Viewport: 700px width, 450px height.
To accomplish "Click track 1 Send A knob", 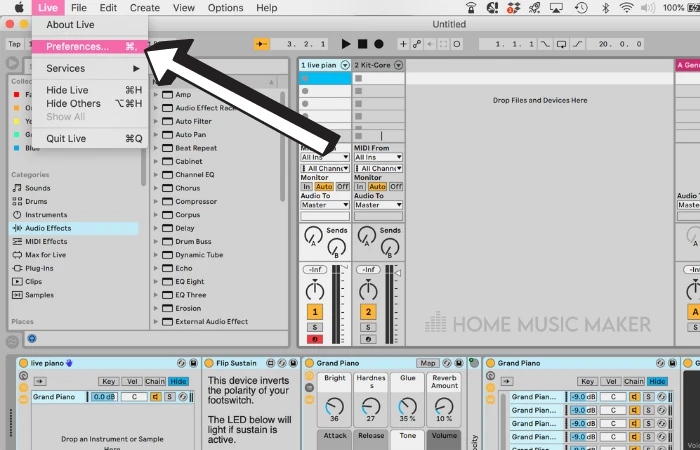I will click(313, 236).
